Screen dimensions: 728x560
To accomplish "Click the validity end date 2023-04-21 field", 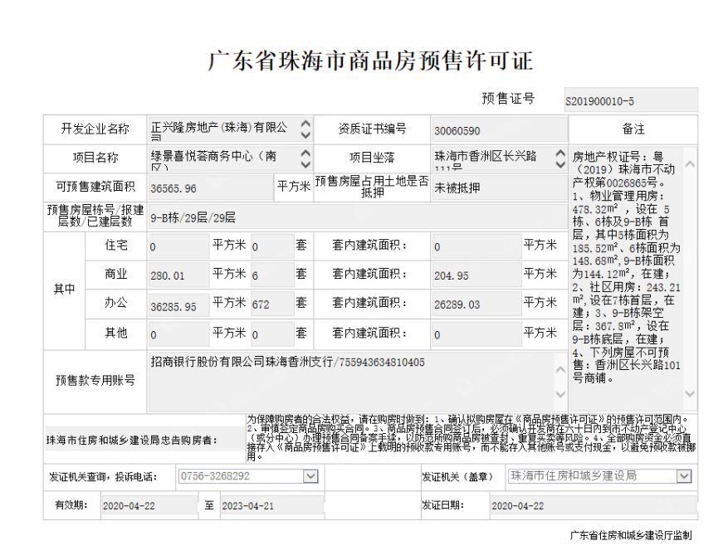I will click(272, 505).
